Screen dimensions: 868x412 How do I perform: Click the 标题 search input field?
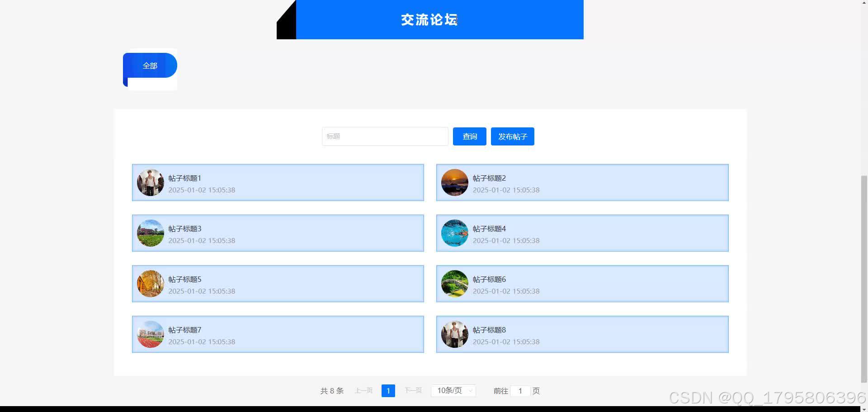(385, 136)
